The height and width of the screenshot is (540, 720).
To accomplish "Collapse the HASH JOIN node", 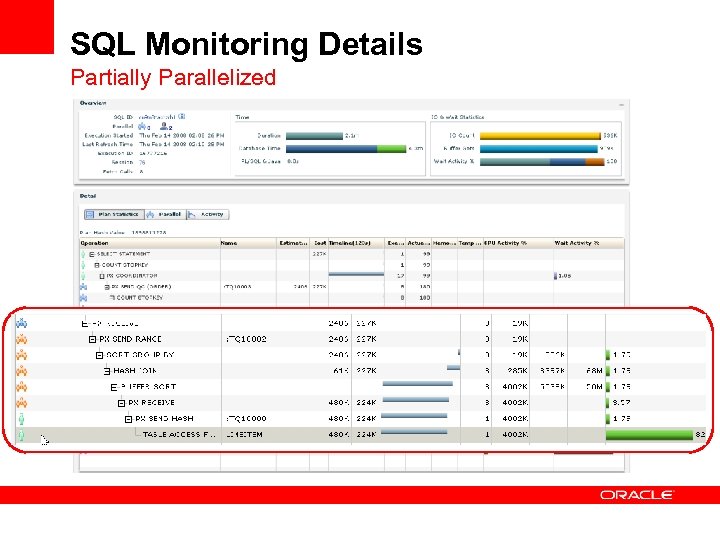I will pyautogui.click(x=107, y=371).
